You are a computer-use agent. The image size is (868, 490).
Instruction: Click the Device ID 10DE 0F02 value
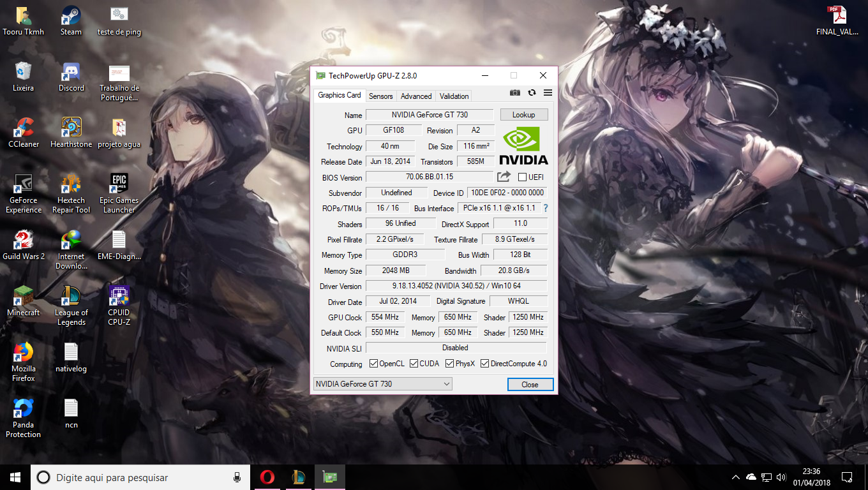tap(507, 193)
